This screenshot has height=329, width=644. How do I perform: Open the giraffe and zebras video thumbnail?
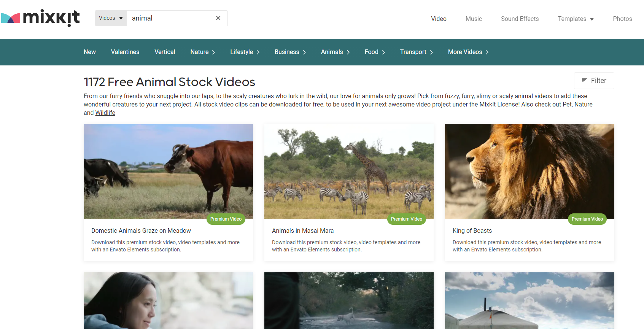point(349,172)
